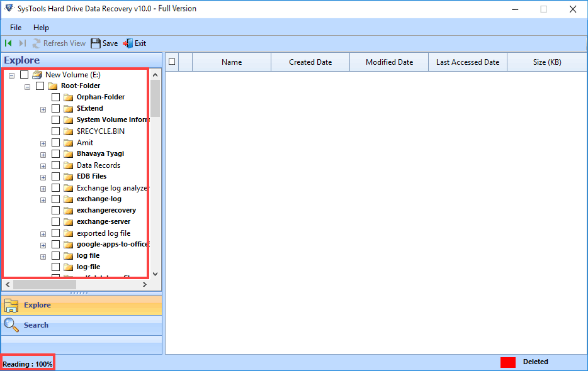588x371 pixels.
Task: Collapse the Root-Folder tree node
Action: pos(27,86)
